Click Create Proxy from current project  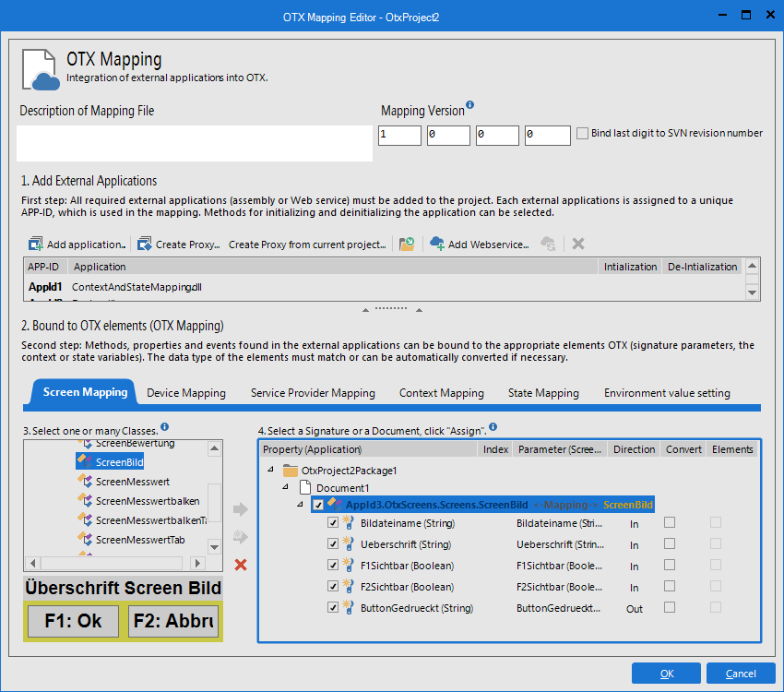click(307, 245)
